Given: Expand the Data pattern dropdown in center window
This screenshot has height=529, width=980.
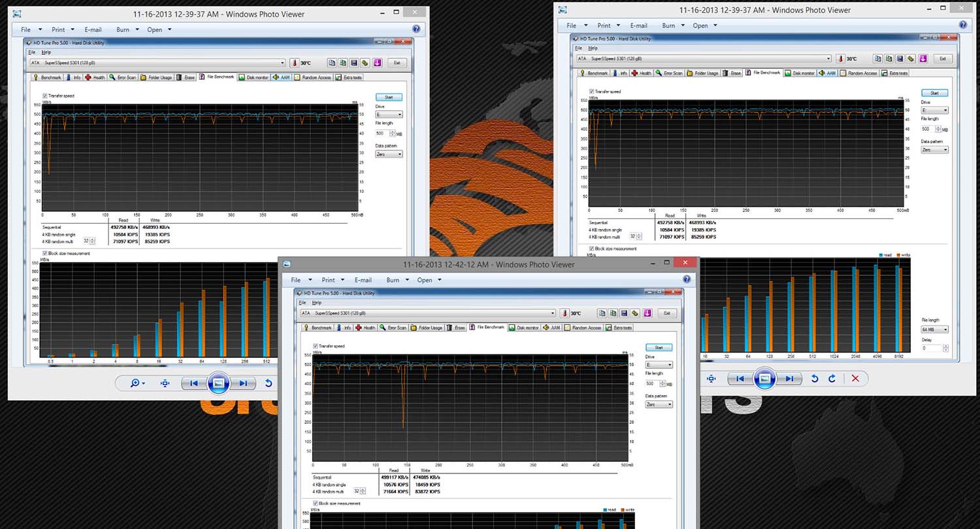Looking at the screenshot, I should pos(659,405).
